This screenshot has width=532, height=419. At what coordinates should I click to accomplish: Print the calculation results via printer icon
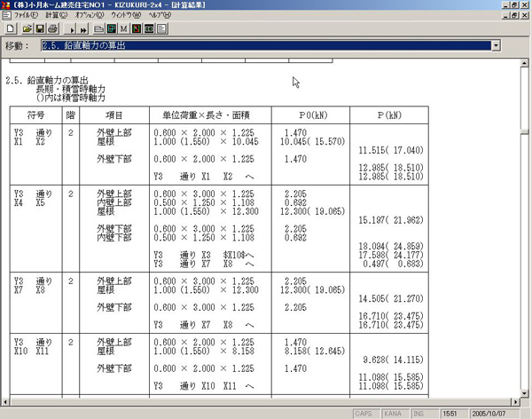tap(53, 29)
